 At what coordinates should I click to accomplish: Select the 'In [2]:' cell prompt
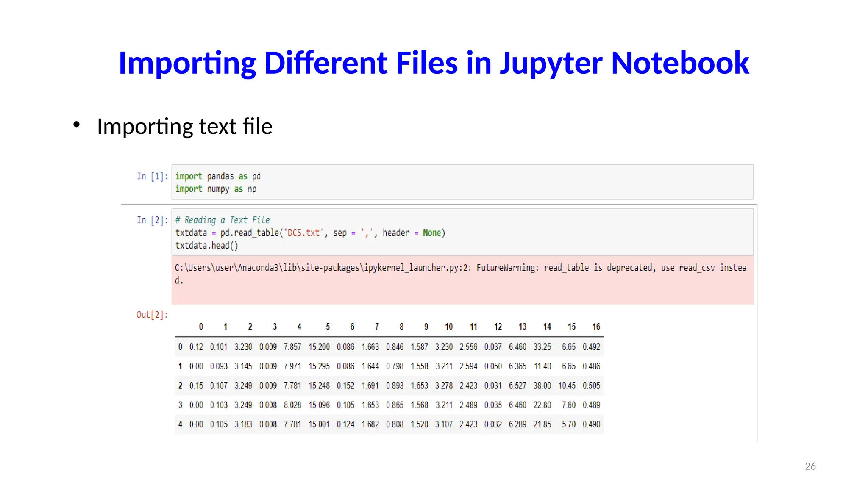point(152,220)
